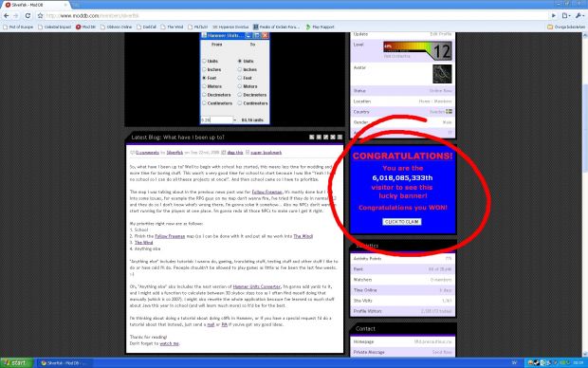Image resolution: width=588 pixels, height=368 pixels.
Task: Open the Realms of Krolan forum bookmark
Action: click(276, 27)
